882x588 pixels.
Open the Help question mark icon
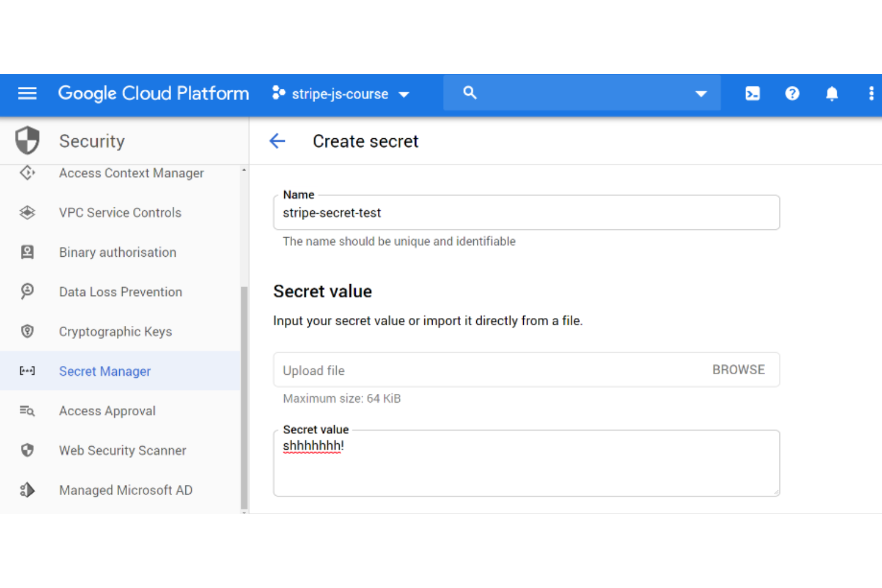pyautogui.click(x=792, y=94)
